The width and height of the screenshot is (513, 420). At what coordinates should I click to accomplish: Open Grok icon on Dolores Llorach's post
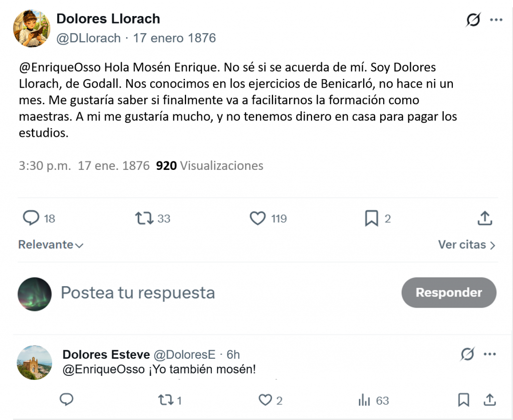pyautogui.click(x=473, y=20)
